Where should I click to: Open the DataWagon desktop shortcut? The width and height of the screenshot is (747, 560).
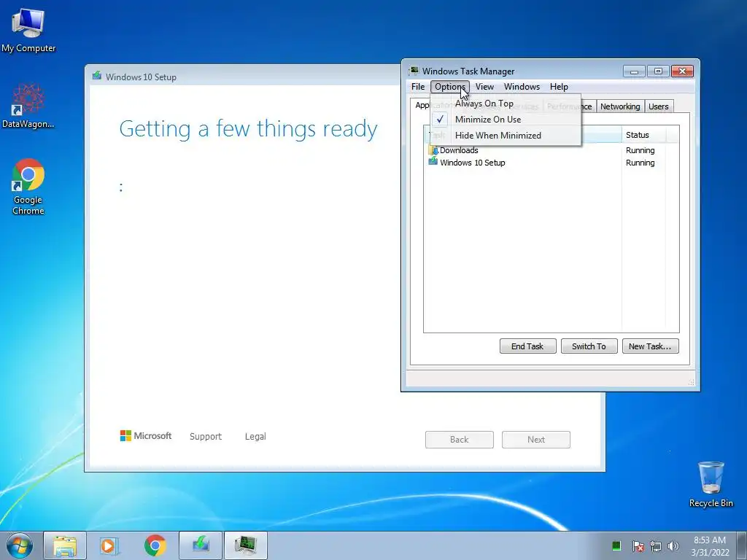[x=28, y=106]
